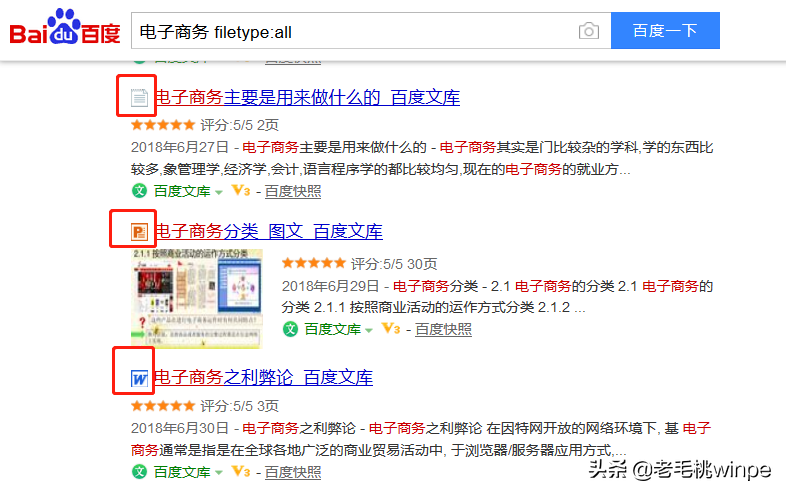Expand dropdown arrow after 百度文库 in 6月30日 result
Screen dimensions: 786x494
coord(219,473)
